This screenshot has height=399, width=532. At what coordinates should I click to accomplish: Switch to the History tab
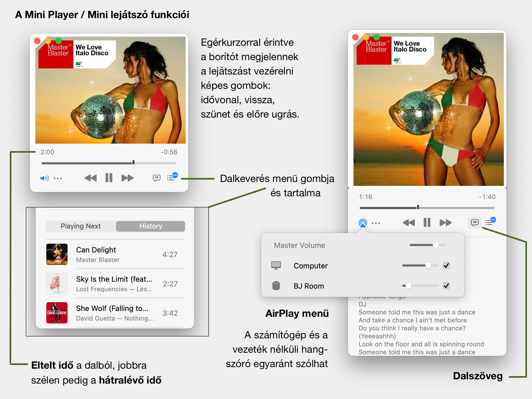pos(151,226)
